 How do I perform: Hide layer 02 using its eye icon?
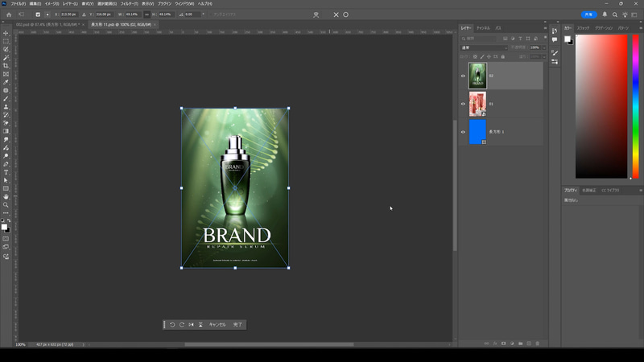pyautogui.click(x=463, y=76)
